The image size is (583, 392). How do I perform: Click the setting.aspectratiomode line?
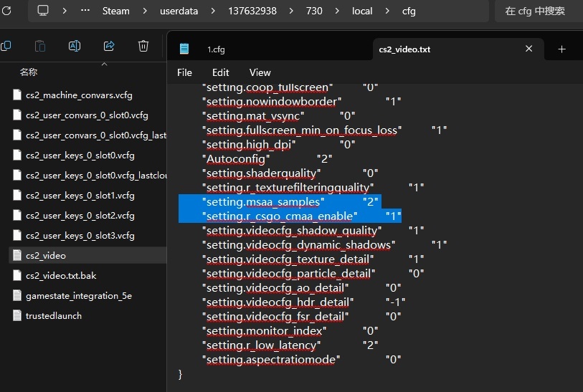coord(301,360)
